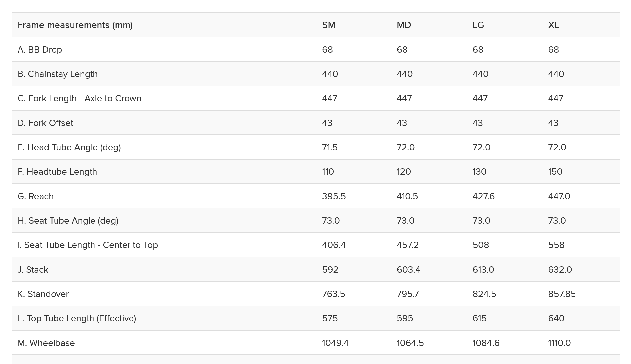Click C. Fork Length - Axle to Crown label

pos(79,98)
